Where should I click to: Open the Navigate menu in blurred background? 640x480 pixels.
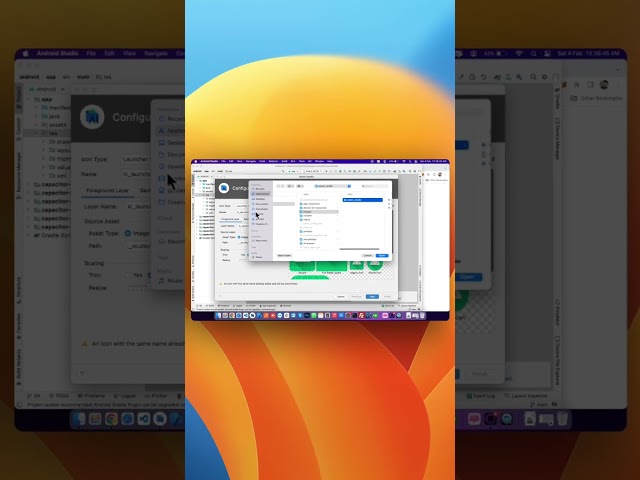156,53
